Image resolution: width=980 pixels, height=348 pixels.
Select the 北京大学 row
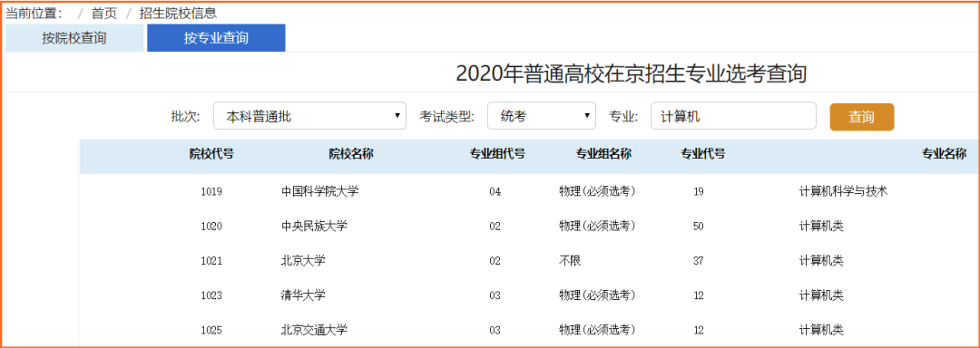(529, 261)
